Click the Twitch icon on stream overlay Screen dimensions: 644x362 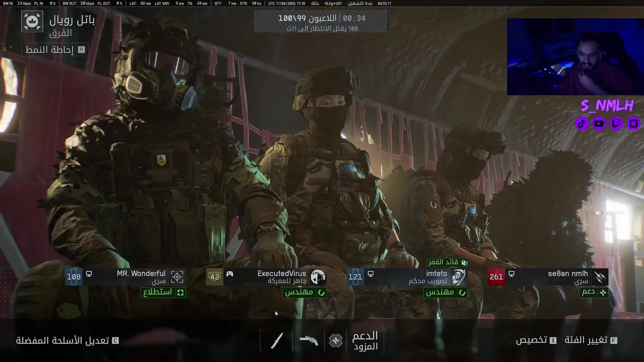pos(616,123)
